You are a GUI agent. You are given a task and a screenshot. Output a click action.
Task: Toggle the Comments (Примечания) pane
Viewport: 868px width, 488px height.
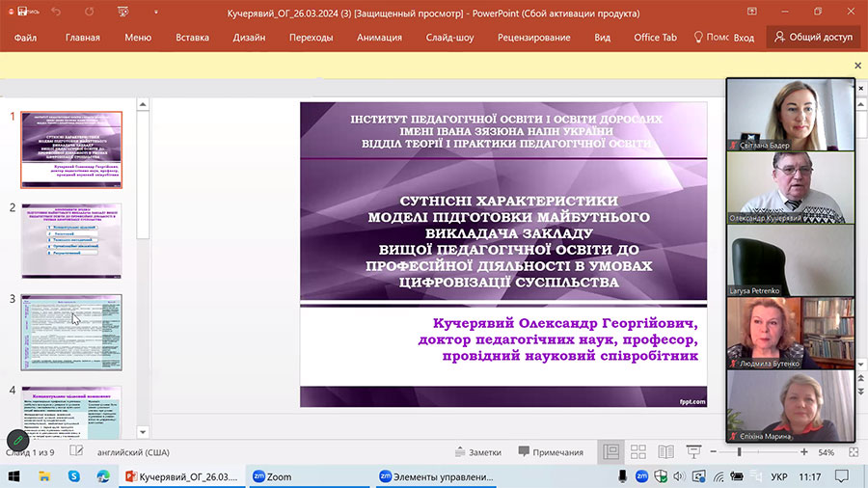551,451
